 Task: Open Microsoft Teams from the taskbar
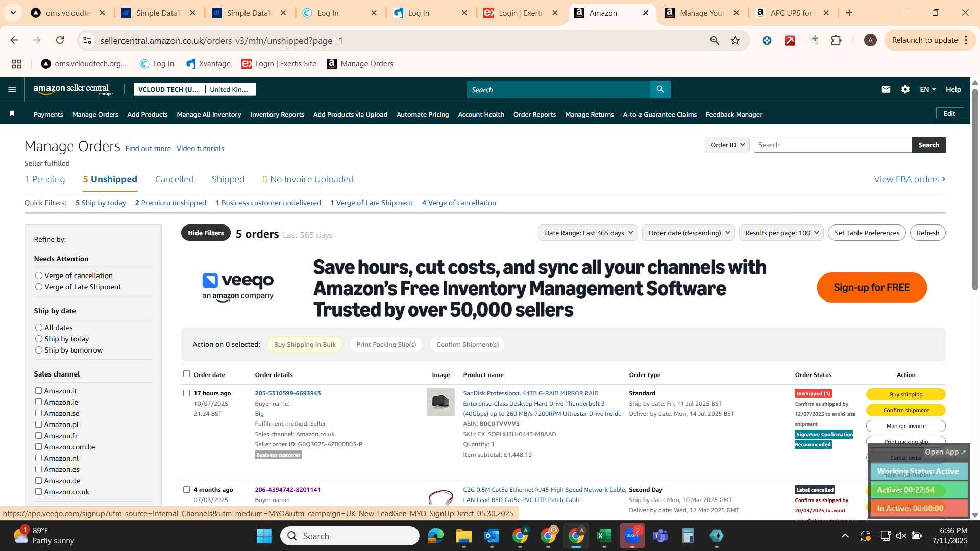coord(660,536)
